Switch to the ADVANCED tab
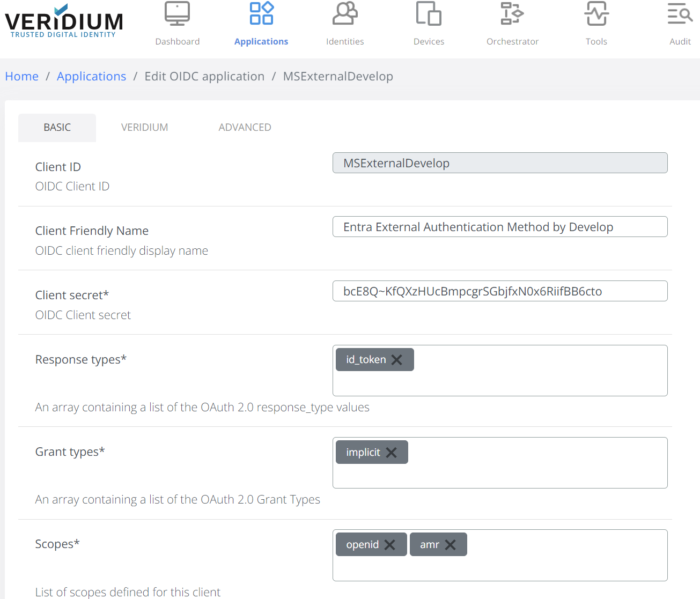Viewport: 700px width, 599px height. pos(245,128)
